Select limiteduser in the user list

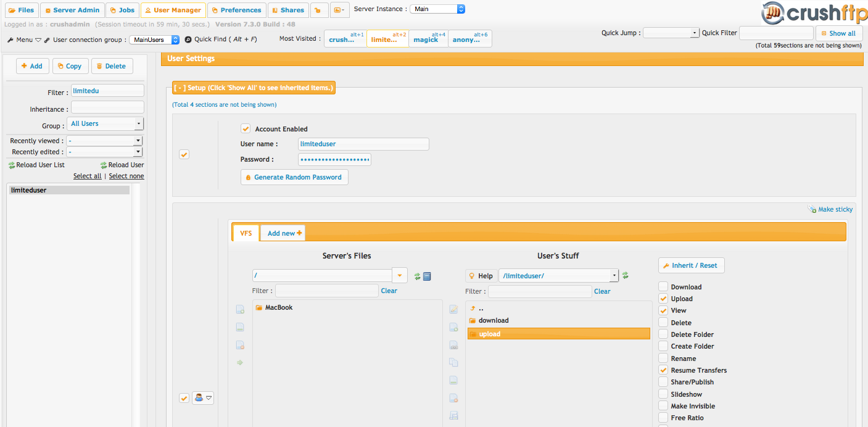pos(70,190)
